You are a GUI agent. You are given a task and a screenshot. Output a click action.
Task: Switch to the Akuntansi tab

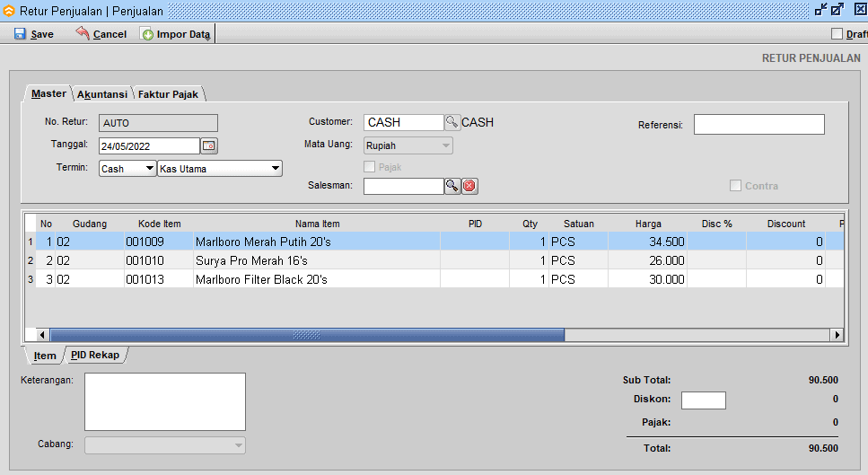(102, 94)
